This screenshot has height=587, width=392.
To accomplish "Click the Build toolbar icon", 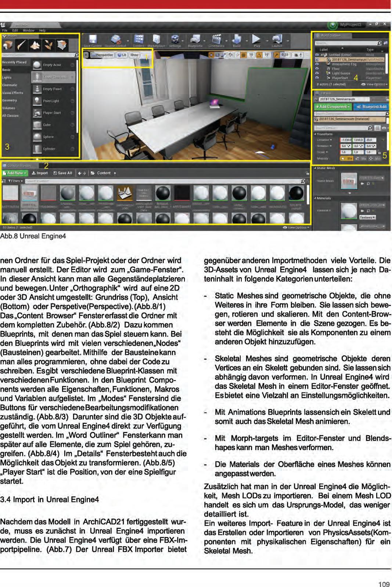I will point(237,39).
